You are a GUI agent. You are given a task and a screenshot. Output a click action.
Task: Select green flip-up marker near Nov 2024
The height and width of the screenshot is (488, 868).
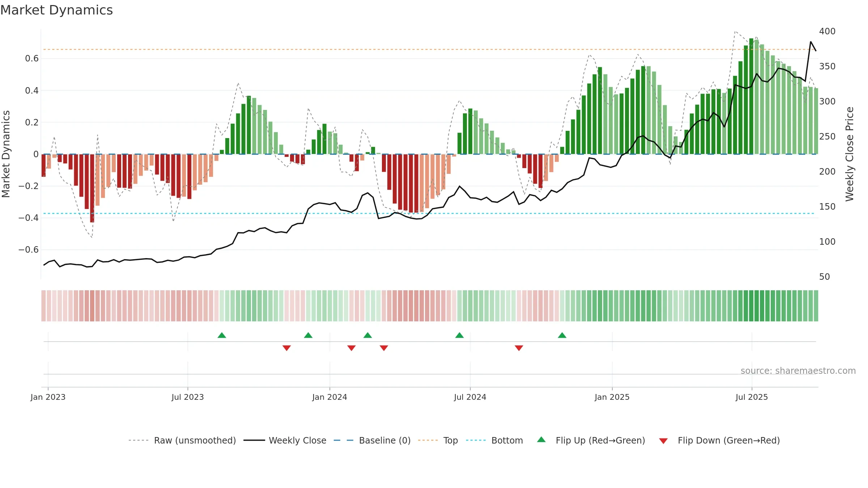click(562, 335)
